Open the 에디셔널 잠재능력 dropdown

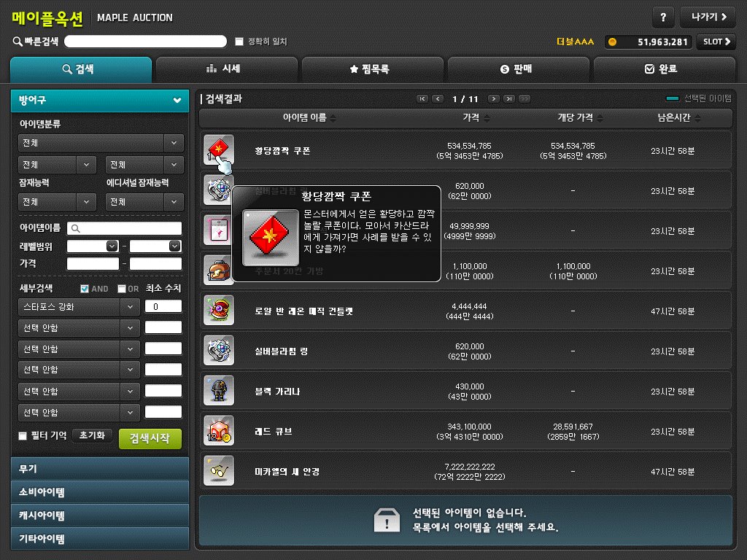coord(144,202)
